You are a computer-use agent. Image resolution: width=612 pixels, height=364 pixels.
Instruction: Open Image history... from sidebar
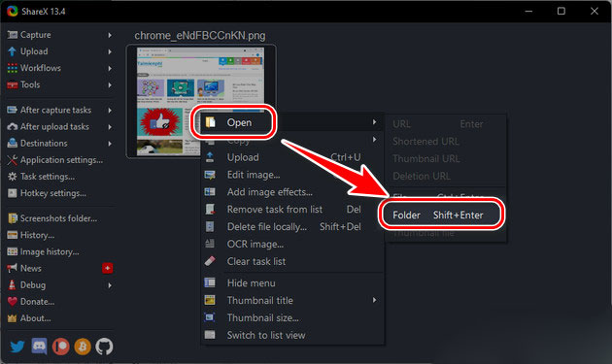[x=50, y=252]
